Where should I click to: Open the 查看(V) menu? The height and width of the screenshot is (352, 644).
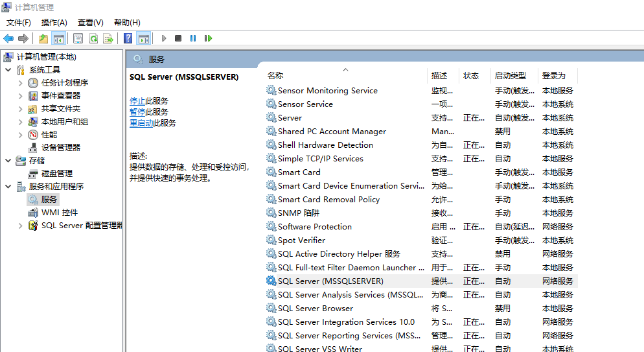(90, 23)
